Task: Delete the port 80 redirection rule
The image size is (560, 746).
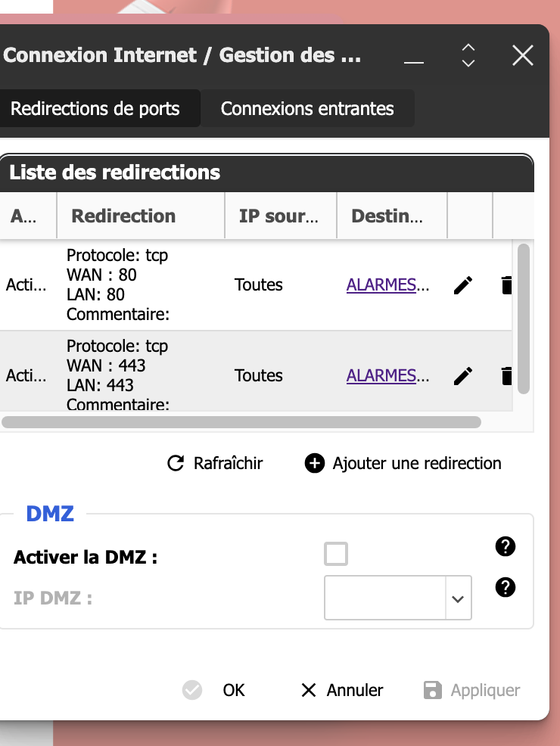Action: [506, 285]
